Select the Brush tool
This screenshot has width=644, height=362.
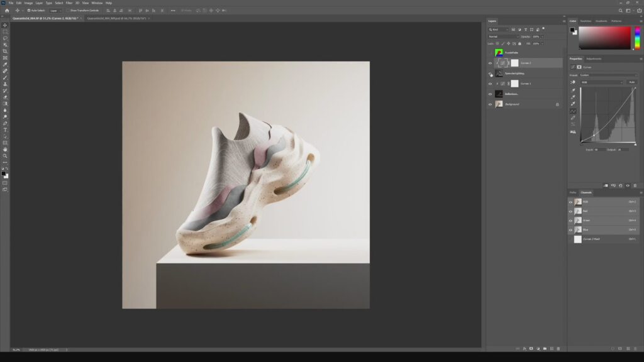tap(5, 77)
